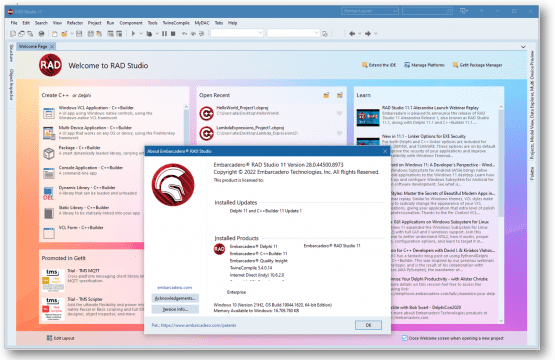
Task: Click the Edit Layout icon at the bottom left
Action: tap(50, 338)
